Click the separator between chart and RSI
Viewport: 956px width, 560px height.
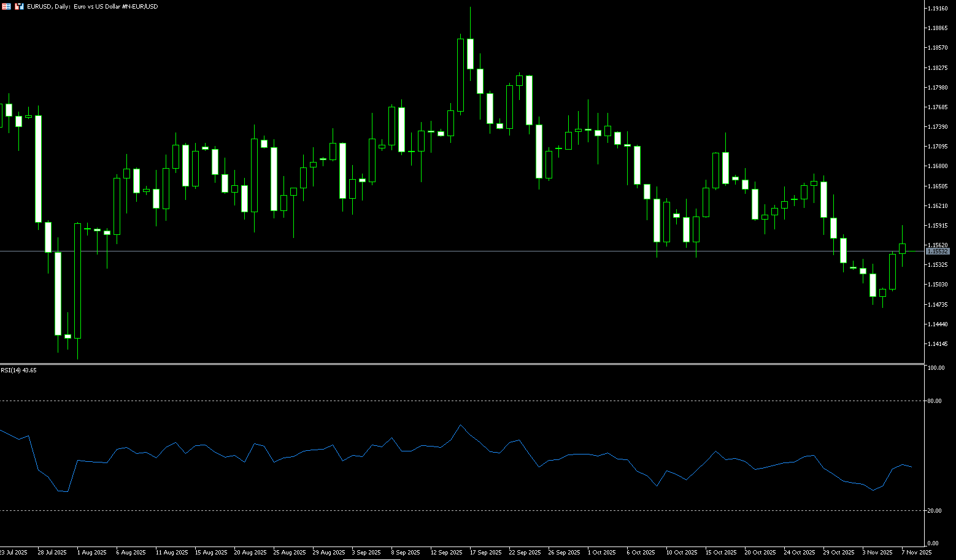point(460,364)
